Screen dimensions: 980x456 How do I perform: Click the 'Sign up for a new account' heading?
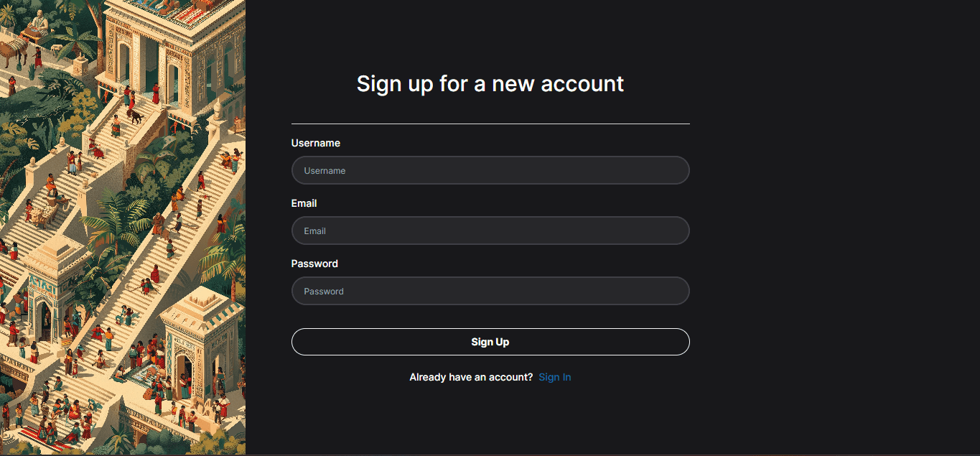(x=490, y=83)
